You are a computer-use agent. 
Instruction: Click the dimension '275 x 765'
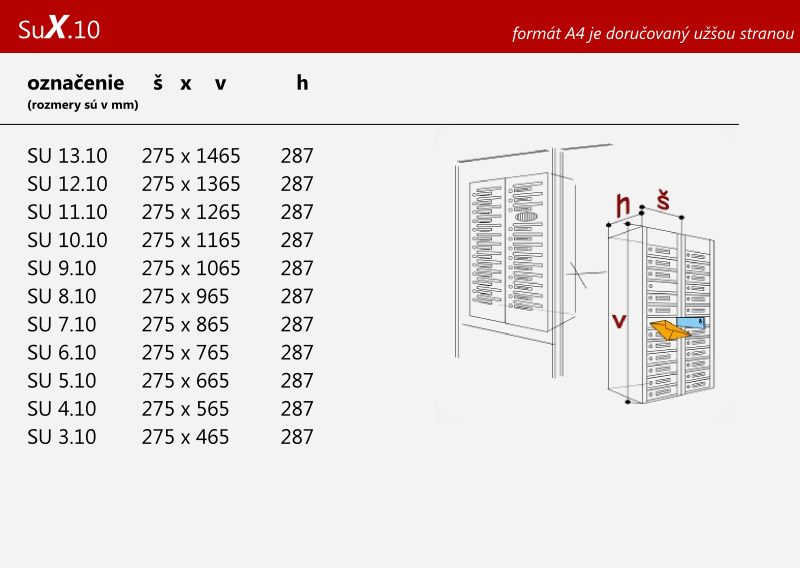click(x=185, y=352)
